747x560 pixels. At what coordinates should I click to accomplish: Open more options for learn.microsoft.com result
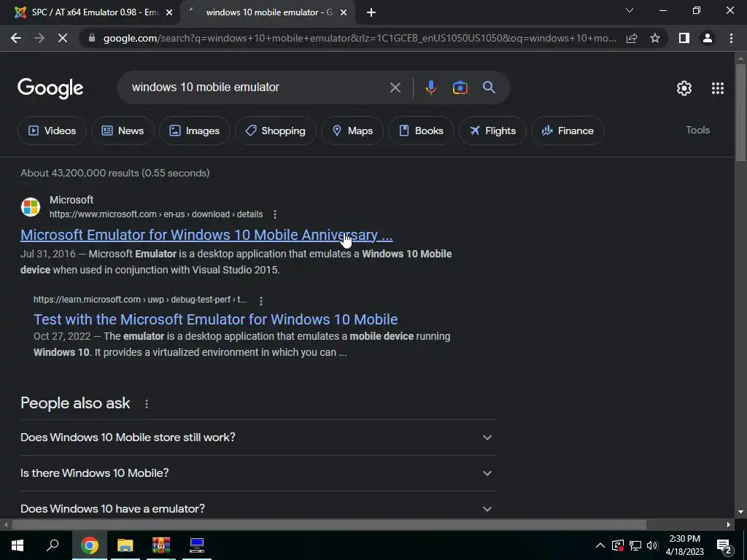click(x=261, y=300)
